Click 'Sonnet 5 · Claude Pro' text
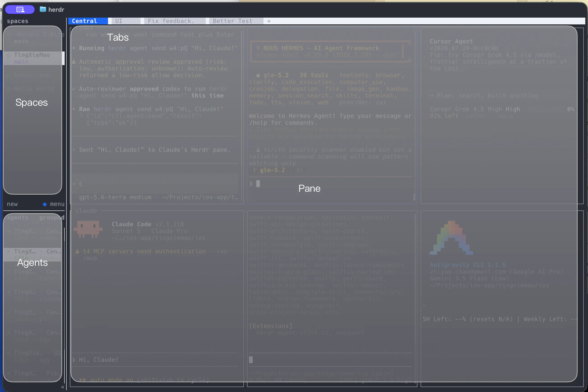588x392 pixels. [x=149, y=231]
